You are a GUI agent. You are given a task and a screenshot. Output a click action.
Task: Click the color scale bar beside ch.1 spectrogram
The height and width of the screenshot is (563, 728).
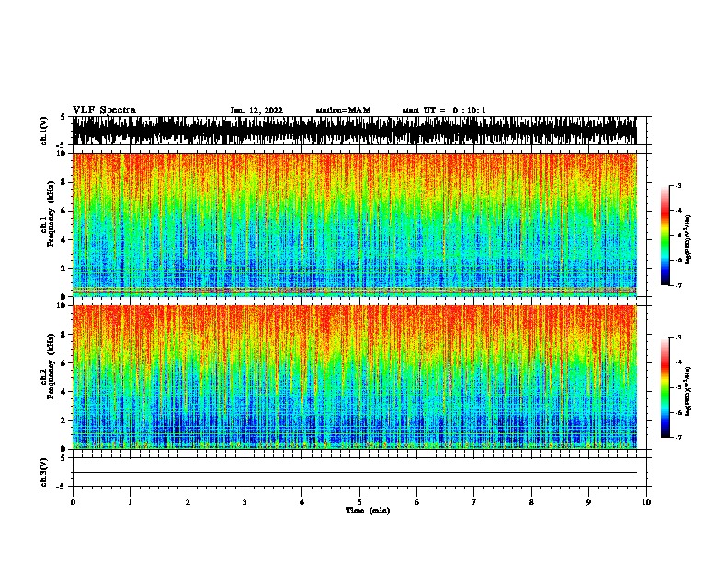click(x=665, y=236)
